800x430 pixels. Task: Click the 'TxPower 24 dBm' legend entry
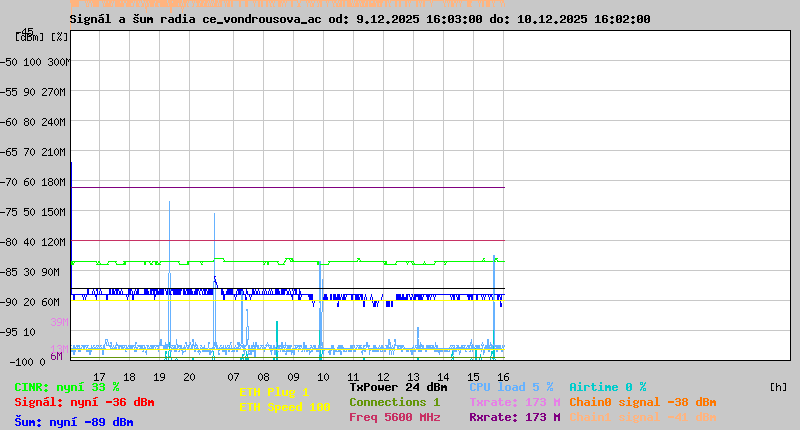(398, 388)
